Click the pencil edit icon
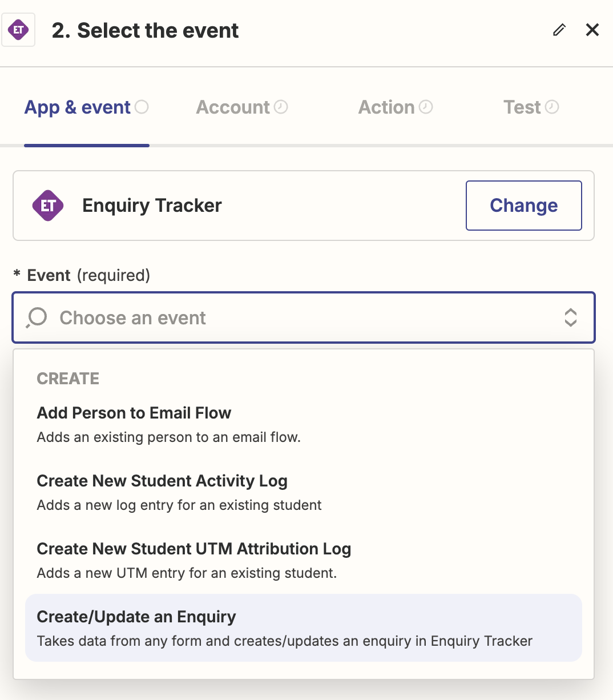Image resolution: width=613 pixels, height=700 pixels. tap(559, 30)
